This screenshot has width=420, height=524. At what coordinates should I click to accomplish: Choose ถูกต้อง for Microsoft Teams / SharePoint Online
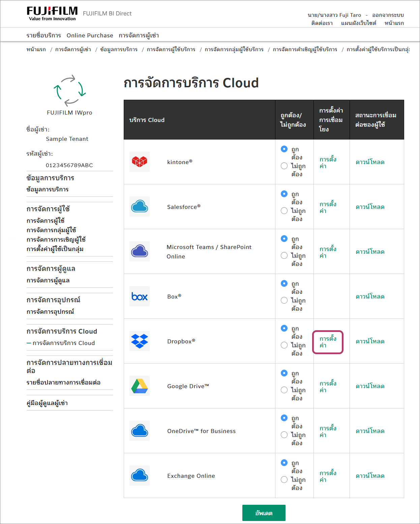[284, 239]
